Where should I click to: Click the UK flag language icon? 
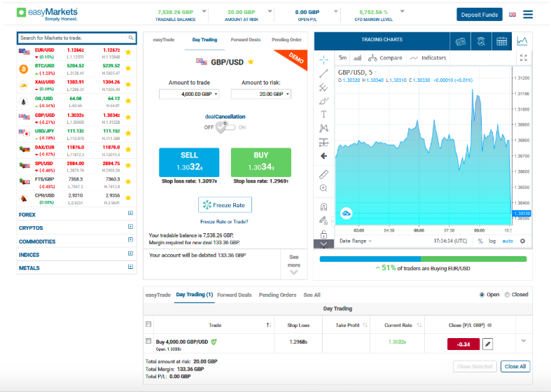point(512,15)
